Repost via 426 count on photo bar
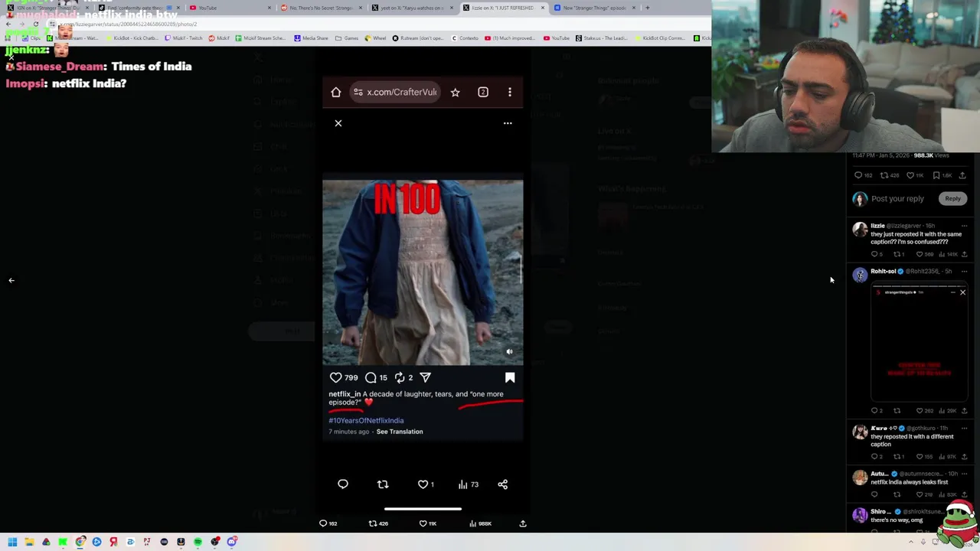This screenshot has height=551, width=980. (378, 523)
